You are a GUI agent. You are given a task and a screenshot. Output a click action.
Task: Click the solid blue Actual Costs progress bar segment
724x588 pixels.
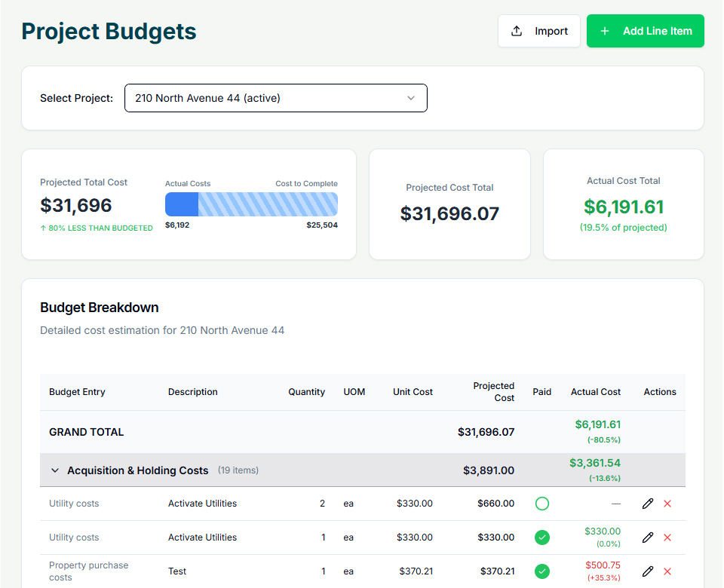tap(182, 204)
